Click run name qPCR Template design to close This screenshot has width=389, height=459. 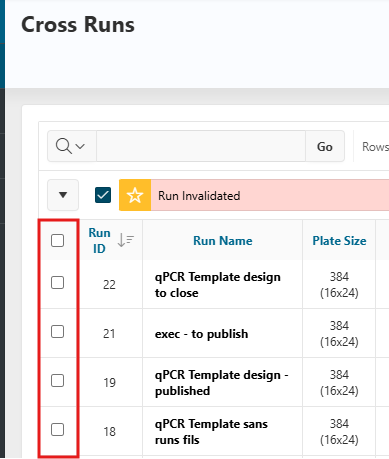(218, 285)
